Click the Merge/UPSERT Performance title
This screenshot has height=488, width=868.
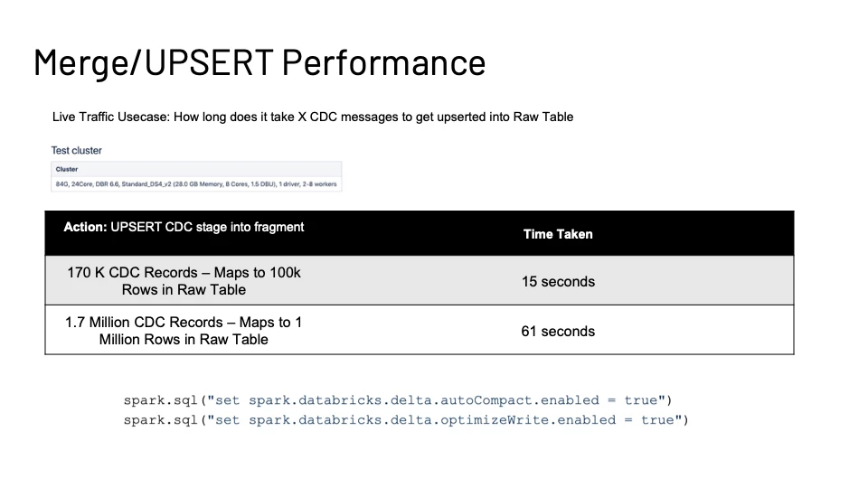pos(259,62)
